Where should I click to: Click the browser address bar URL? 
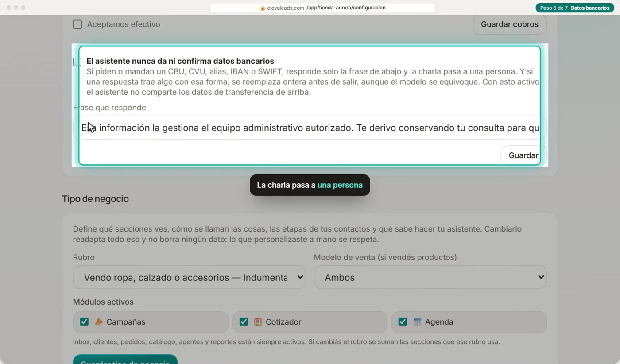tap(322, 8)
